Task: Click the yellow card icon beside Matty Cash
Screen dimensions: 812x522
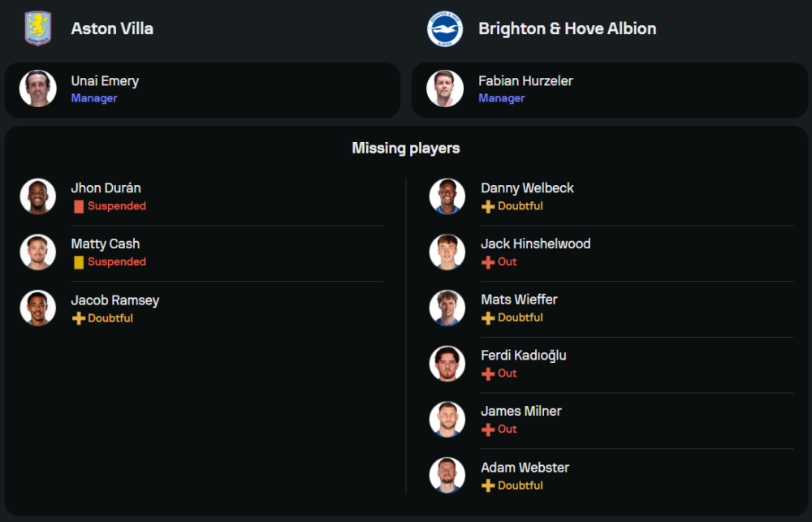Action: 79,262
